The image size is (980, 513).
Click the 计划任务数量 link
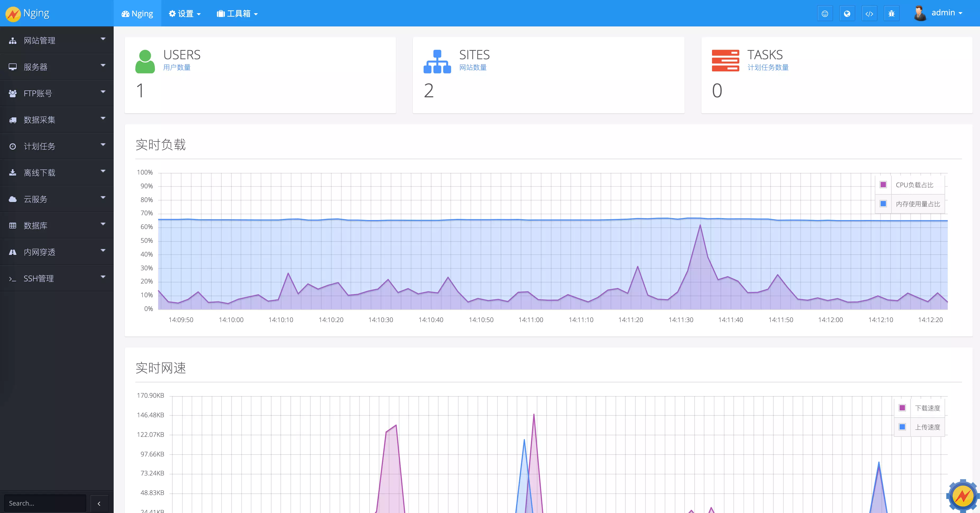coord(768,68)
